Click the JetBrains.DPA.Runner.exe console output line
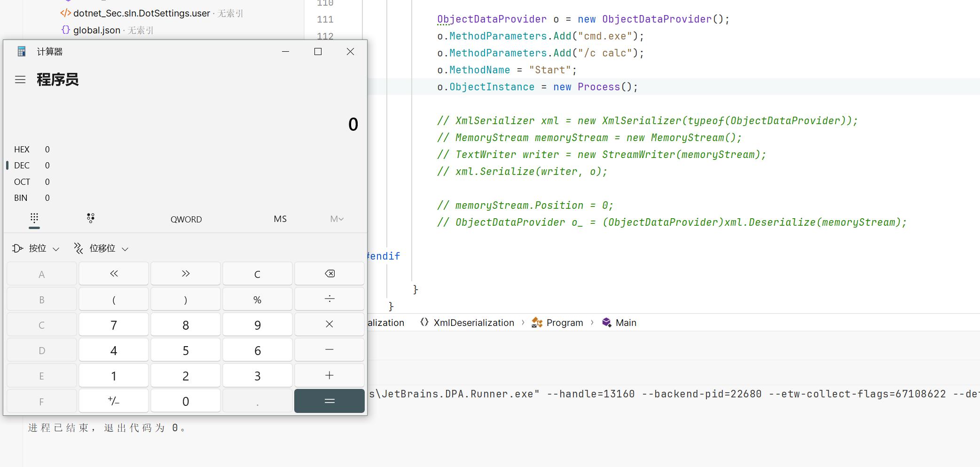The height and width of the screenshot is (467, 980). pyautogui.click(x=674, y=394)
